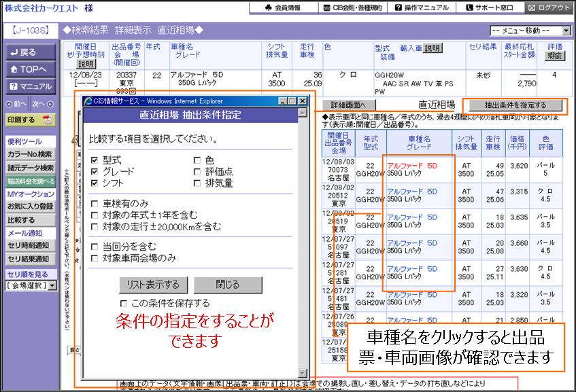
Task: Click お気に入り登録 in sidebar
Action: click(31, 207)
